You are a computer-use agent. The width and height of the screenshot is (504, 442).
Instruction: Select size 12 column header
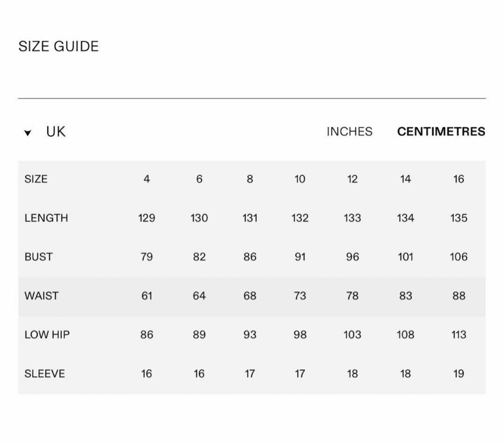tap(352, 179)
